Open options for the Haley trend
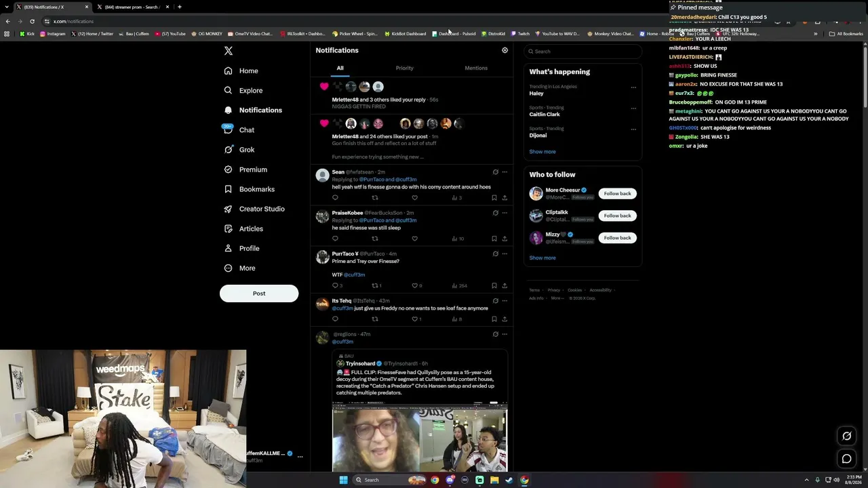Viewport: 868px width, 488px height. (633, 87)
